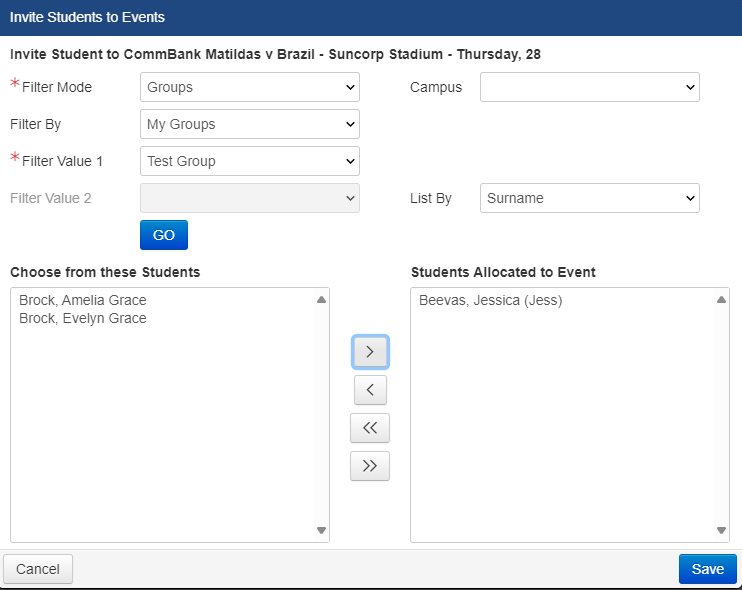Remove selected student from allocated list
This screenshot has height=590, width=742.
[x=370, y=390]
